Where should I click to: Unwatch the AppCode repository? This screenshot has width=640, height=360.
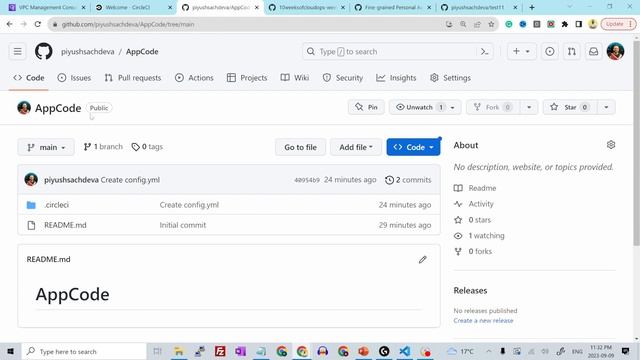click(x=425, y=107)
